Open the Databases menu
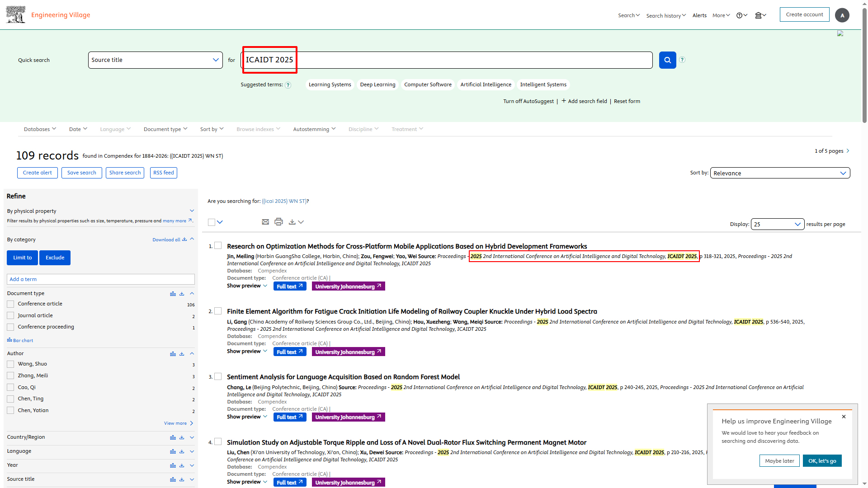 (x=40, y=129)
